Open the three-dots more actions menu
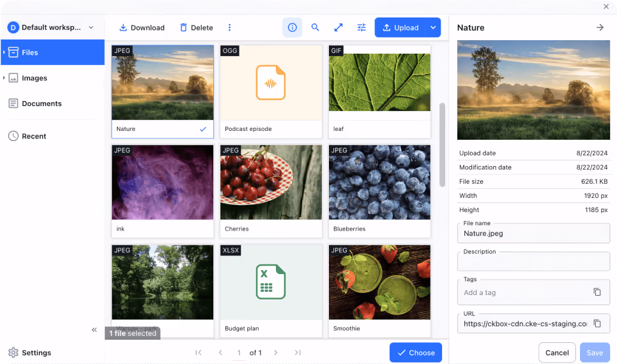 point(230,27)
